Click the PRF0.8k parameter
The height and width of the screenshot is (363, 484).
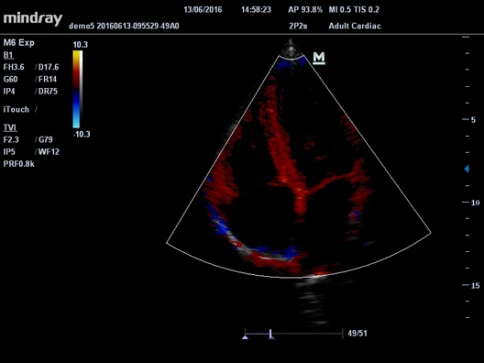click(x=19, y=164)
